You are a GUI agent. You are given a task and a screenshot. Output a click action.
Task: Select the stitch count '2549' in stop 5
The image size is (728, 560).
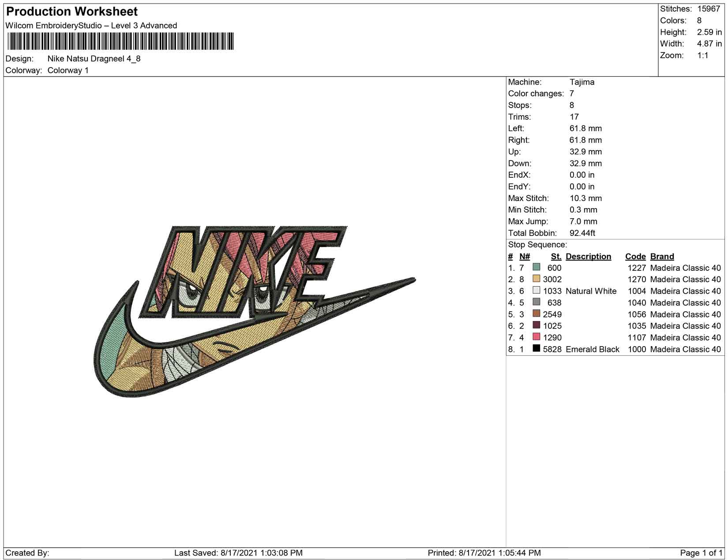click(x=552, y=314)
